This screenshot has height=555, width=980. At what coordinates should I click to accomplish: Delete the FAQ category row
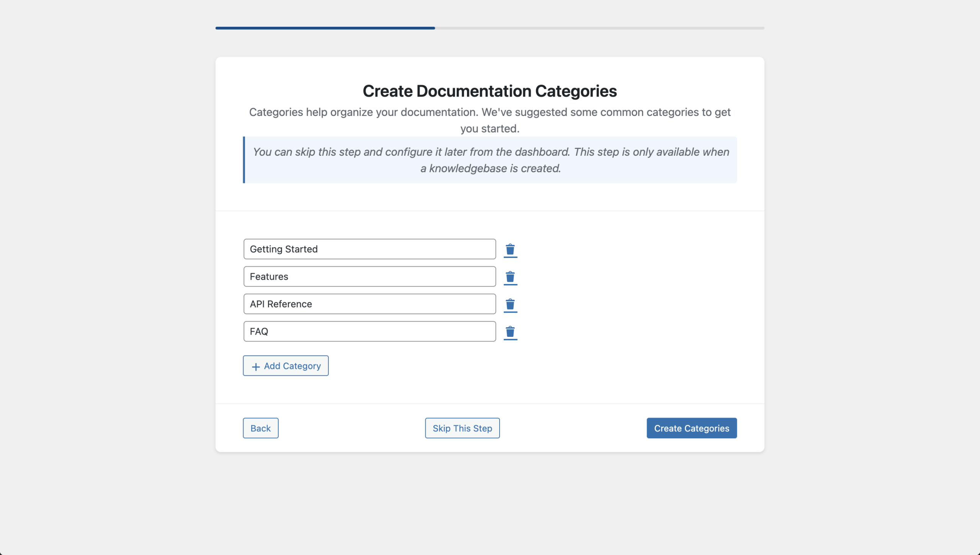pos(510,332)
